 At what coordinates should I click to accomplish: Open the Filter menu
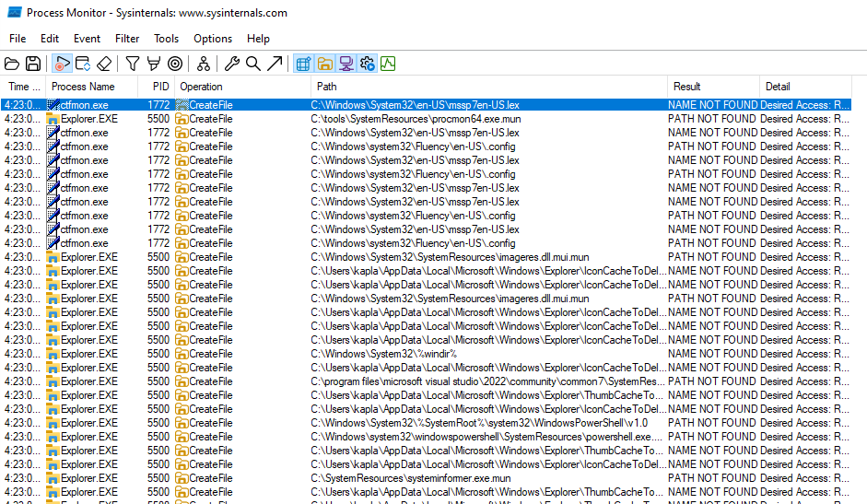[127, 39]
